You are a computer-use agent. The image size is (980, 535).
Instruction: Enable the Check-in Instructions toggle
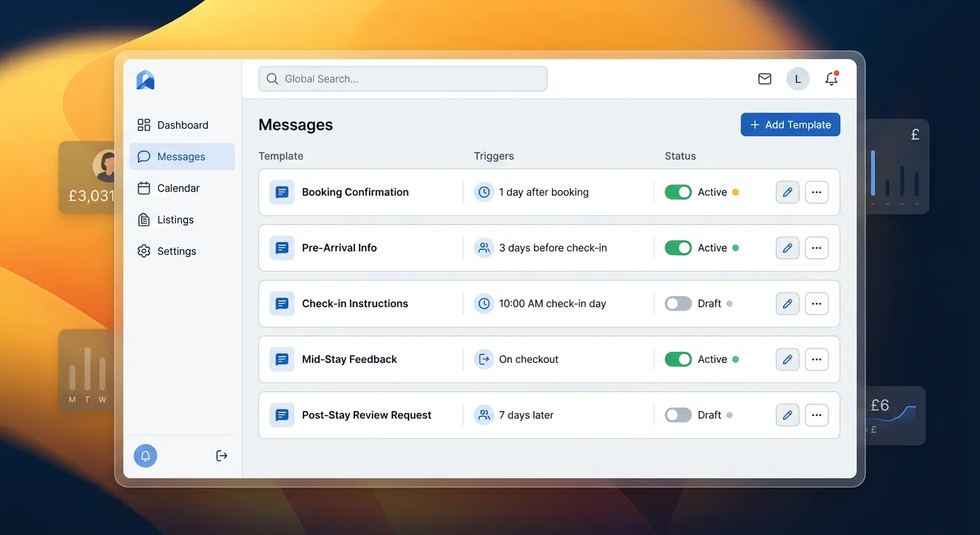pos(678,304)
